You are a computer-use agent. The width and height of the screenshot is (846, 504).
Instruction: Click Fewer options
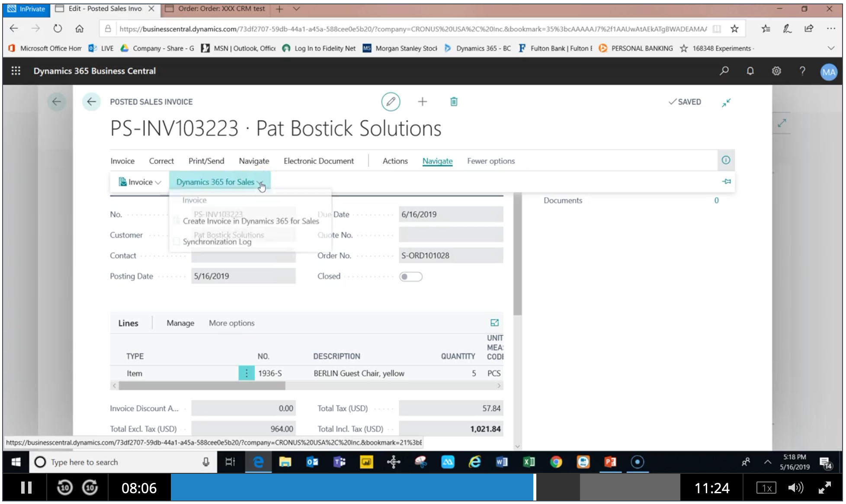coord(491,161)
